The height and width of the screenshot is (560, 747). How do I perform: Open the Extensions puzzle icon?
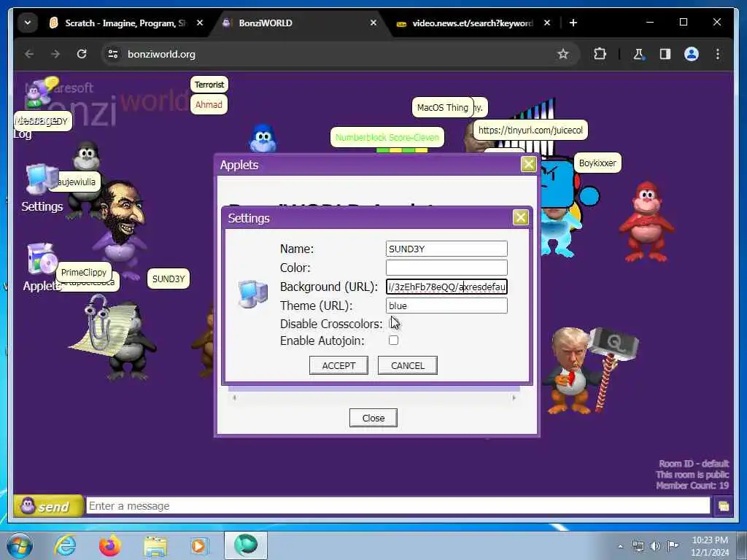pos(600,54)
